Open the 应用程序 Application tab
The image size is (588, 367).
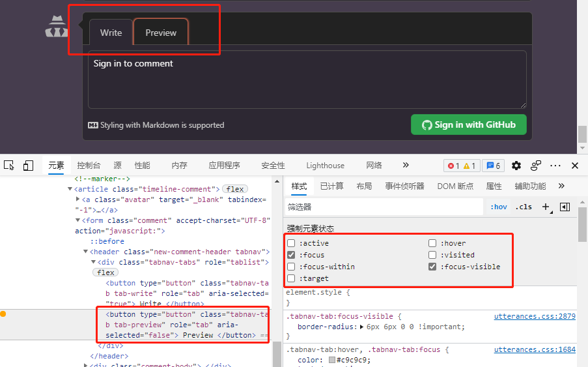[x=224, y=166]
